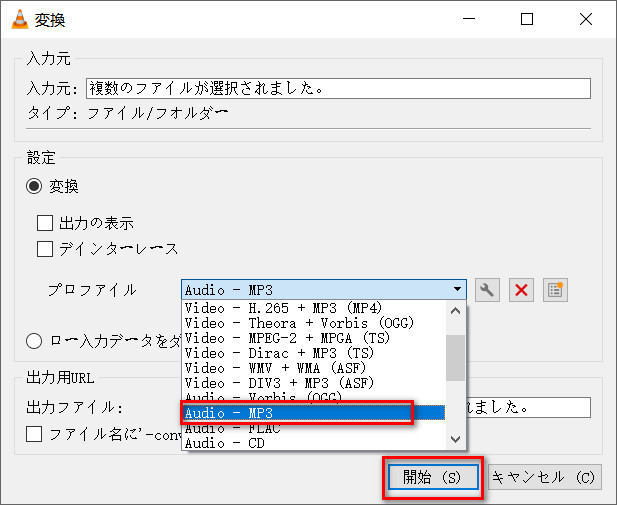Maximize the 変換 window
Viewport: 617px width, 505px height.
point(527,19)
